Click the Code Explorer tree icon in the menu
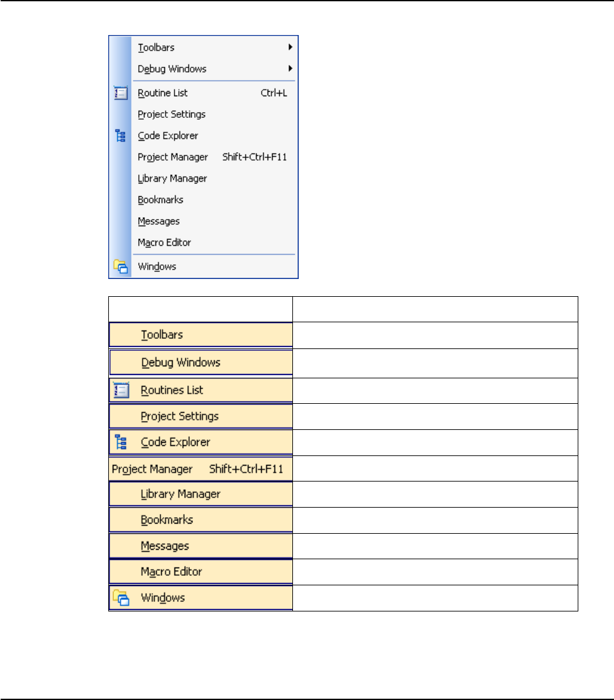 click(x=120, y=136)
